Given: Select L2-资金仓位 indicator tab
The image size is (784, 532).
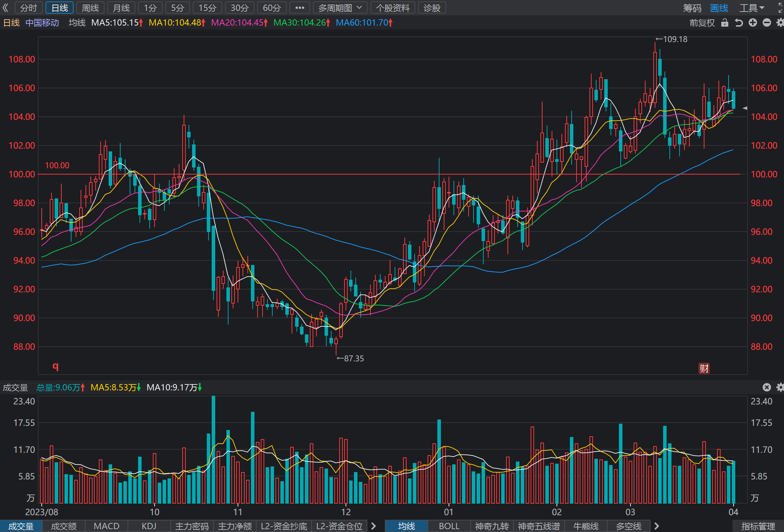Looking at the screenshot, I should (339, 526).
